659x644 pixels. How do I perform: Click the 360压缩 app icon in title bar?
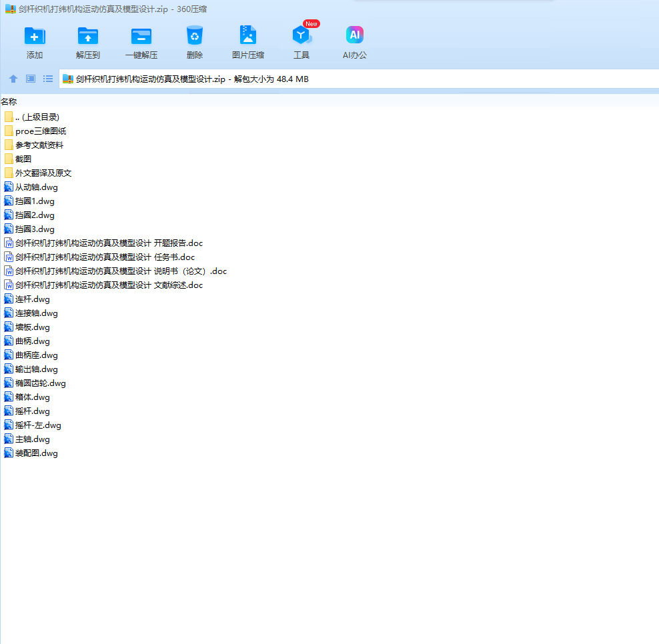10,9
